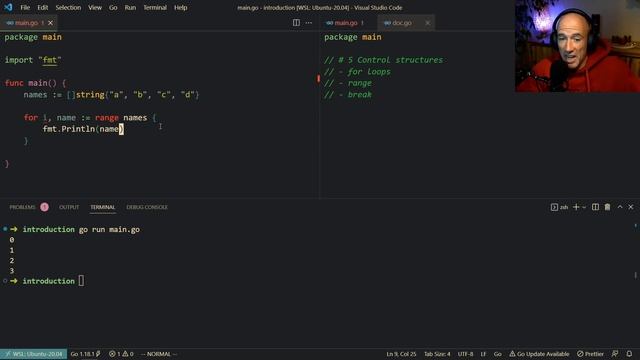
Task: Open errors and warnings status item
Action: tap(121, 354)
